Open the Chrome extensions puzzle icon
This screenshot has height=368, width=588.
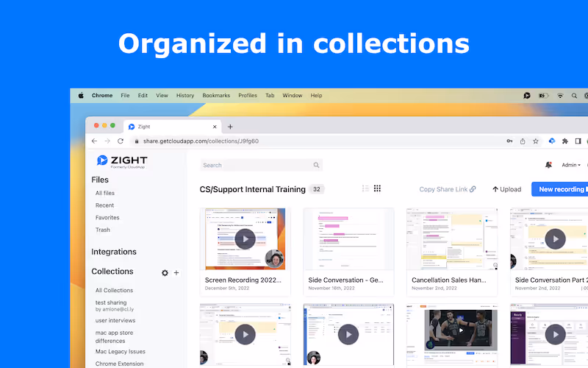click(564, 141)
